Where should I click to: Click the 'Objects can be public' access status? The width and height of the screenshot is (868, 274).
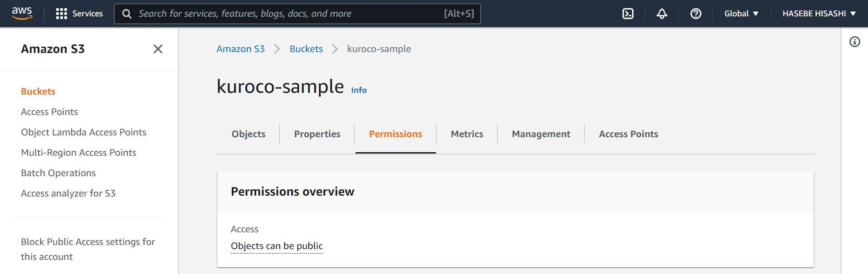277,246
